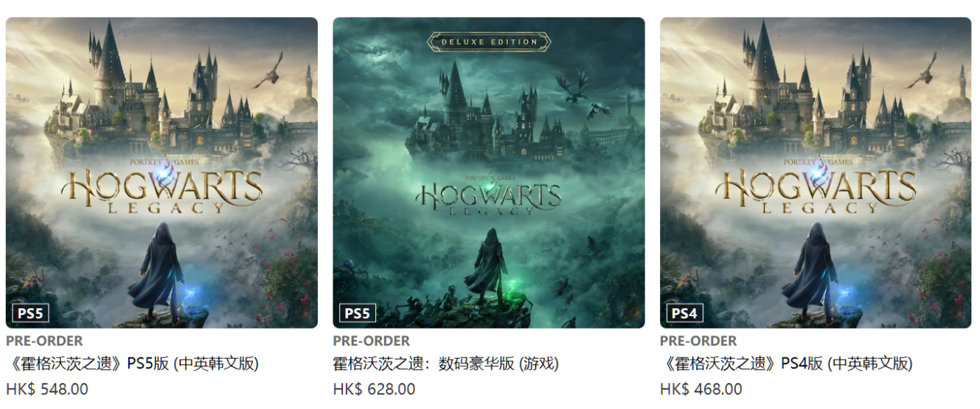Screen dimensions: 980x409
Task: Open the 霍格沃茨之遗：数码豪华版 (游戏) title link
Action: (x=446, y=364)
